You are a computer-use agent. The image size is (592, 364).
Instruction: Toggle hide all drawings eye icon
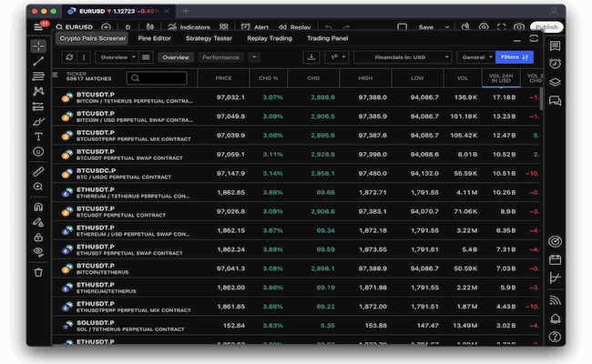point(38,252)
